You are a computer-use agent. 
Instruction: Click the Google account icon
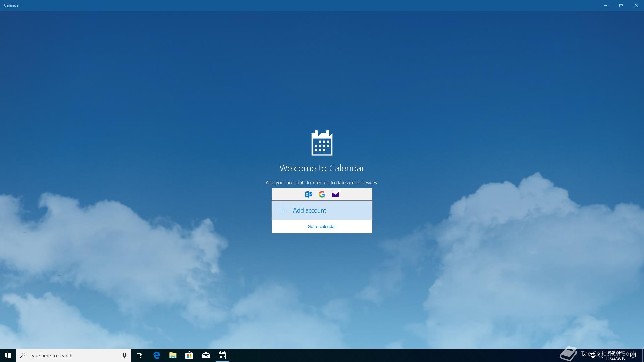(x=322, y=194)
